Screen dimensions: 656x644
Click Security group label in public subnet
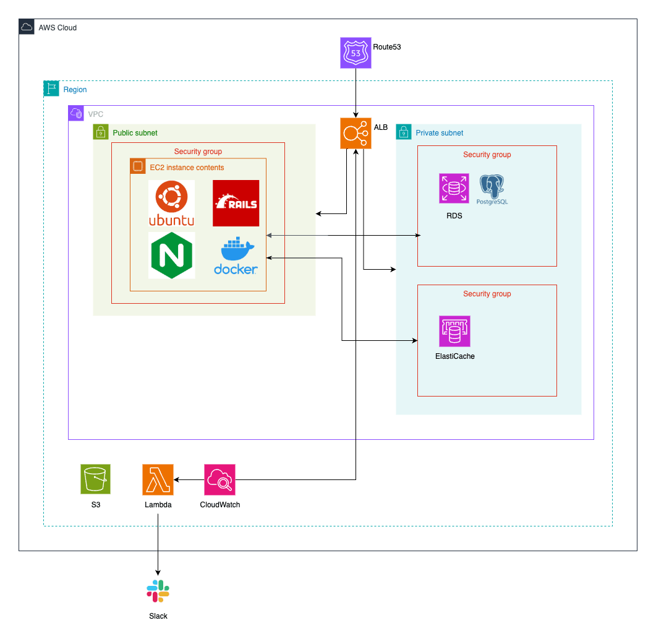click(x=198, y=152)
